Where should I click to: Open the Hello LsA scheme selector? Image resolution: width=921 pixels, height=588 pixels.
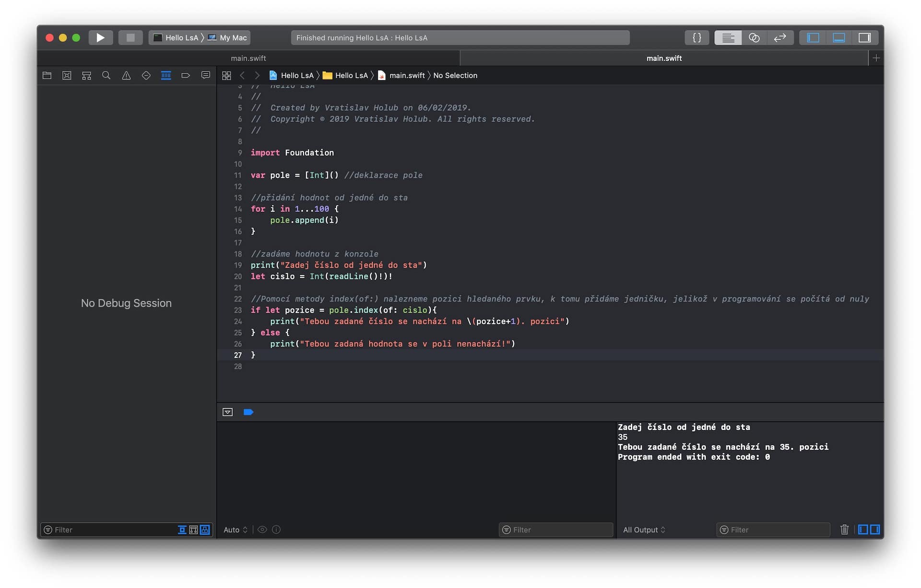point(177,37)
